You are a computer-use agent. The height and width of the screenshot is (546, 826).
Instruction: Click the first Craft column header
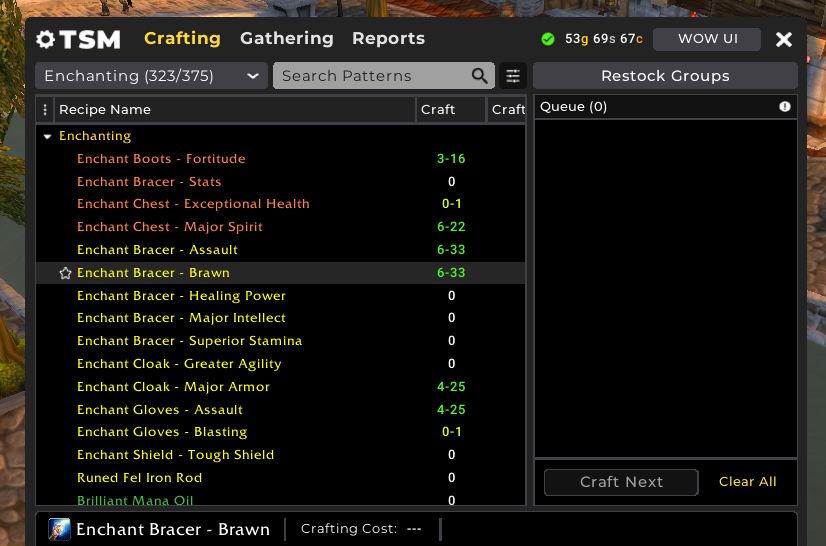tap(451, 110)
